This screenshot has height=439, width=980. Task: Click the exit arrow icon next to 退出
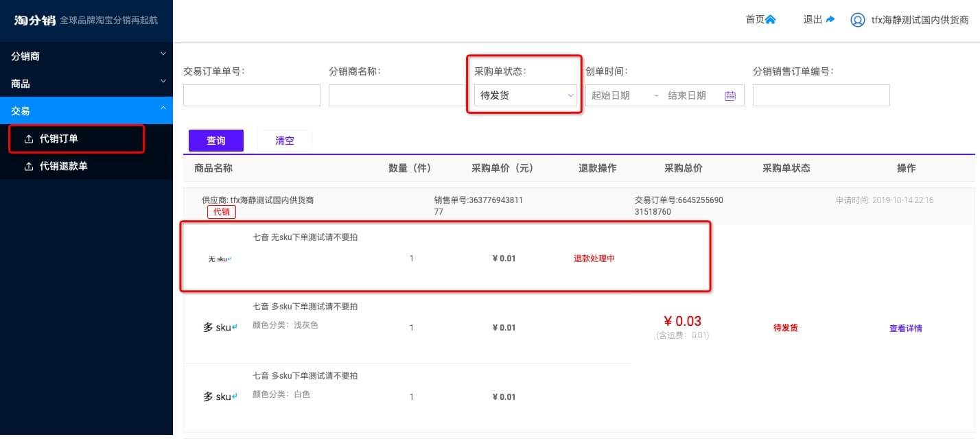(830, 20)
